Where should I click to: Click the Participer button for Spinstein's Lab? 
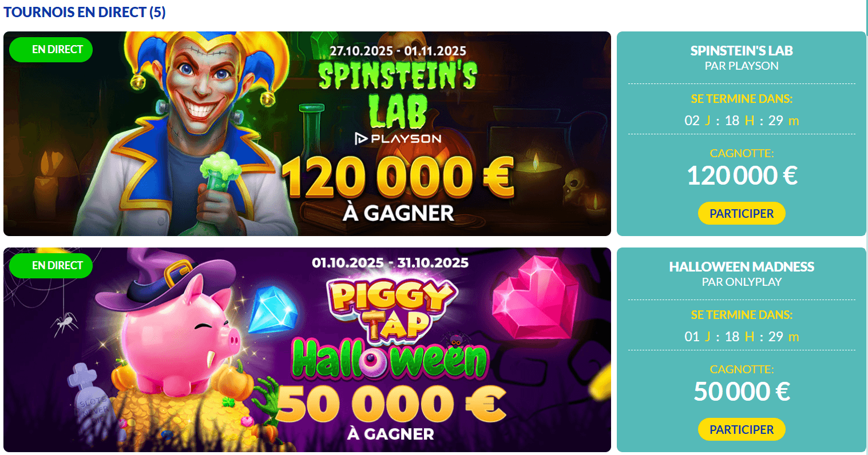[742, 213]
